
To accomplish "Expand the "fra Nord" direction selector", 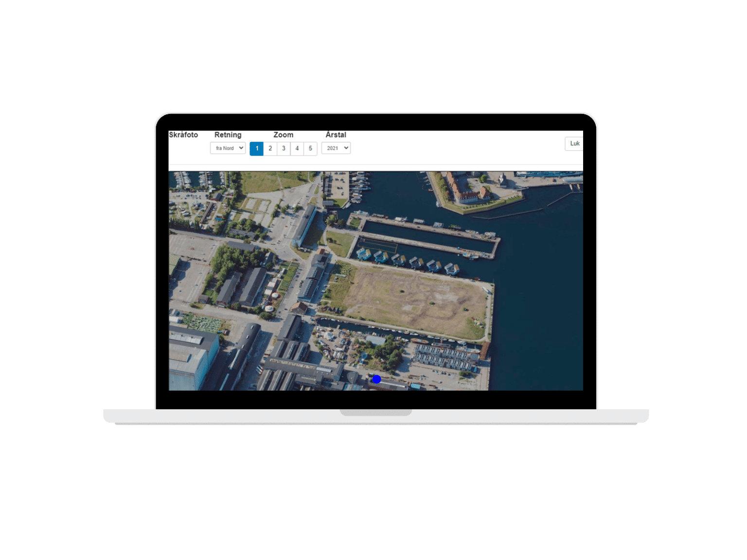I will [228, 148].
